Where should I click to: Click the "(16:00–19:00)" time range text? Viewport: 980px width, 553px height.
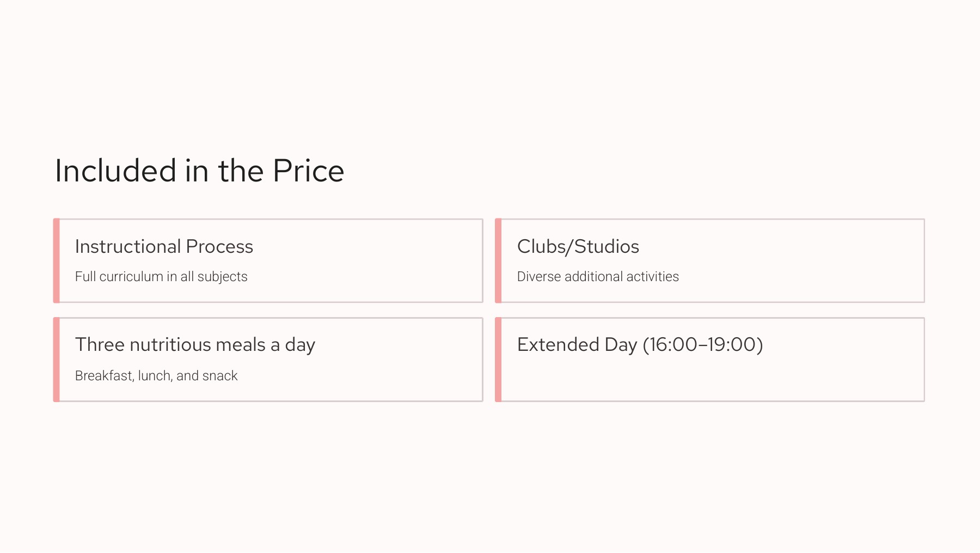click(x=702, y=345)
